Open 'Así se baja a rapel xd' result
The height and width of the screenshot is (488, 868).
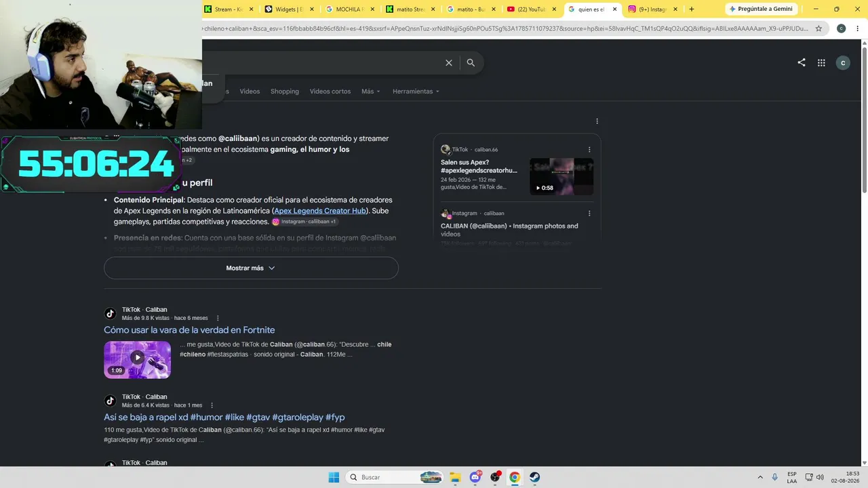coord(224,418)
